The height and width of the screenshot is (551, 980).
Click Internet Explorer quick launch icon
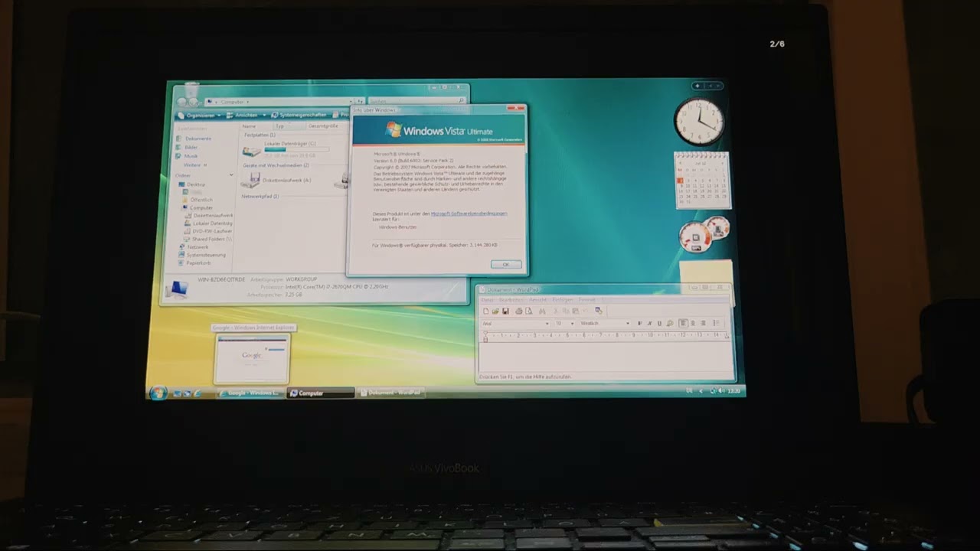(197, 393)
